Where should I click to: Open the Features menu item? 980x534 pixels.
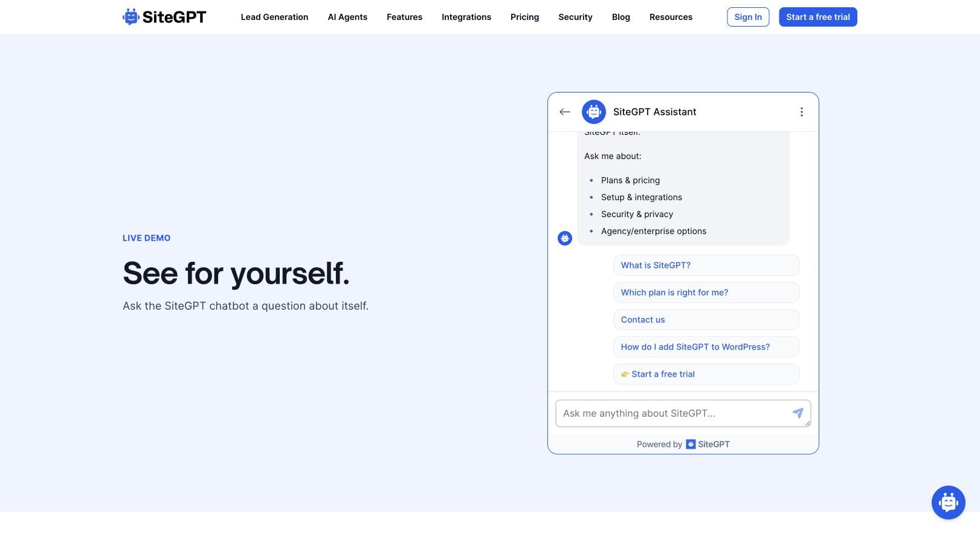click(x=404, y=17)
